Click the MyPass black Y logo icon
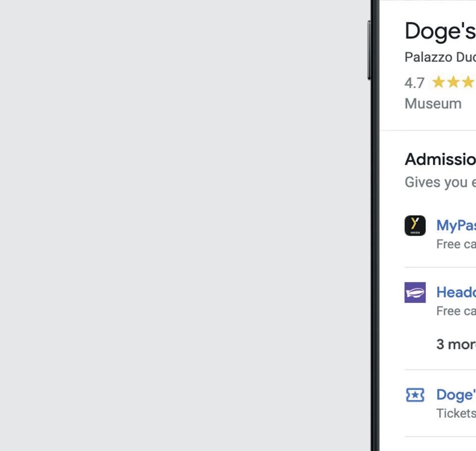This screenshot has width=476, height=451. pyautogui.click(x=415, y=226)
